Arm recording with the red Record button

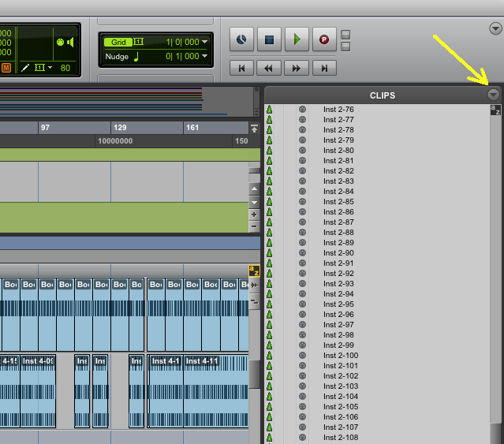click(324, 39)
